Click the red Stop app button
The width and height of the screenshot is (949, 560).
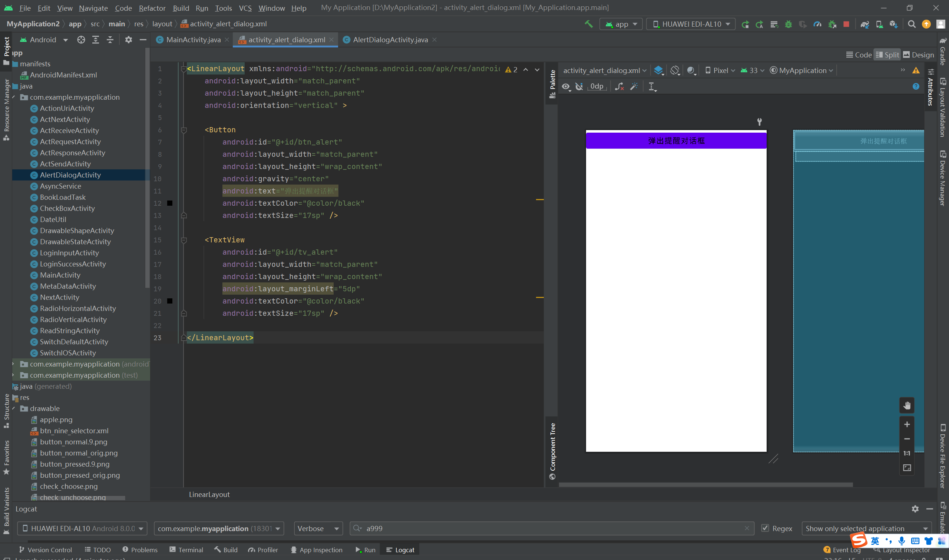tap(846, 24)
